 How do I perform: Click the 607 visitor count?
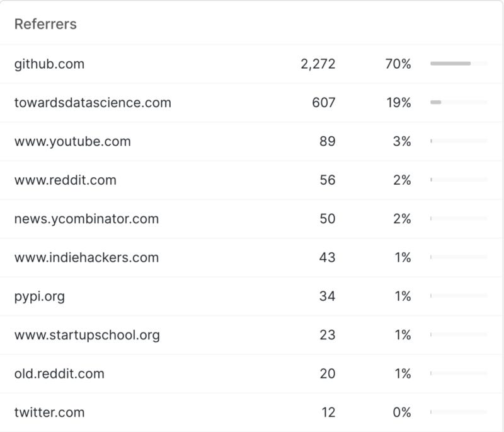click(324, 102)
